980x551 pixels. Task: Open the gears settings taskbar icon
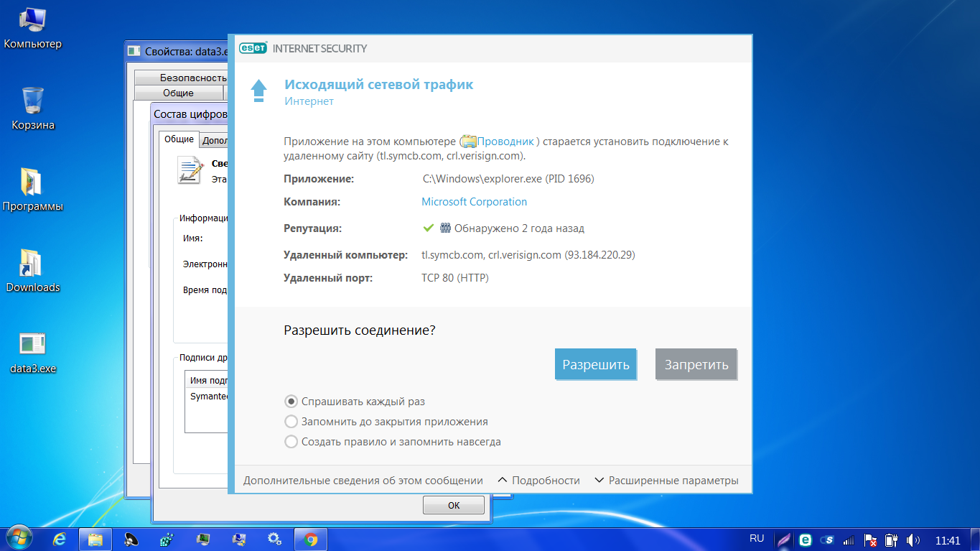click(x=274, y=539)
